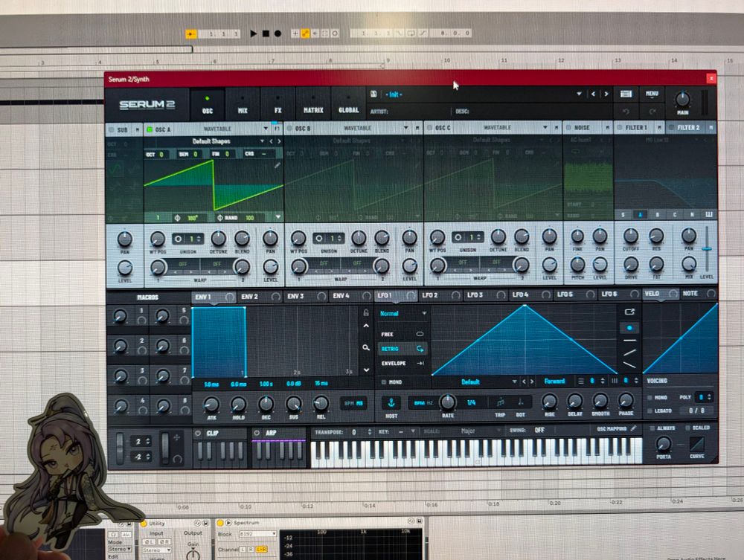Click the MAIN volume knob

pyautogui.click(x=682, y=99)
